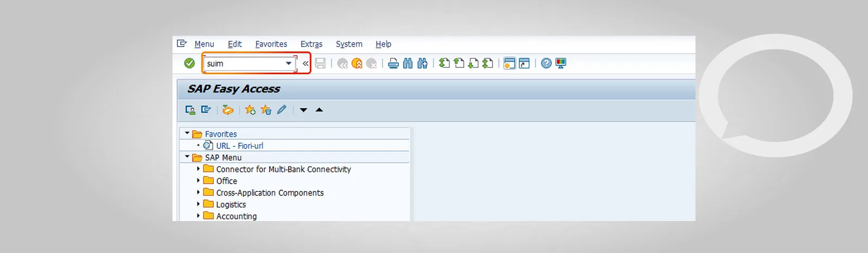Screen dimensions: 868x253
Task: Open the Extras menu
Action: (x=311, y=44)
